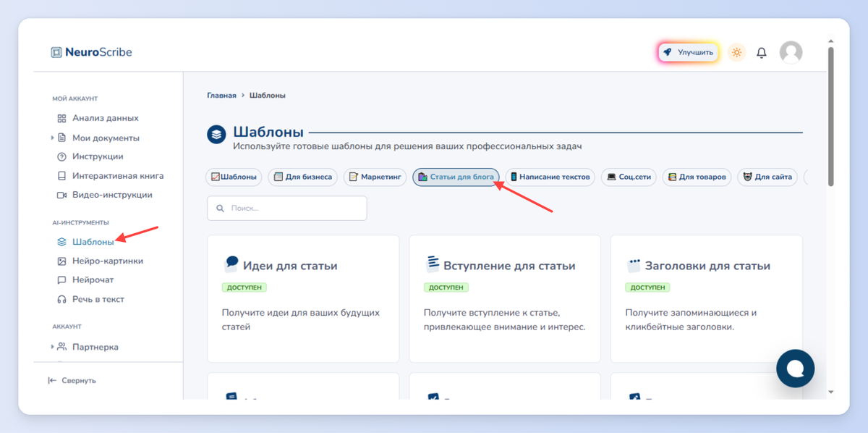
Task: Click the Партнерка people icon
Action: coord(61,347)
